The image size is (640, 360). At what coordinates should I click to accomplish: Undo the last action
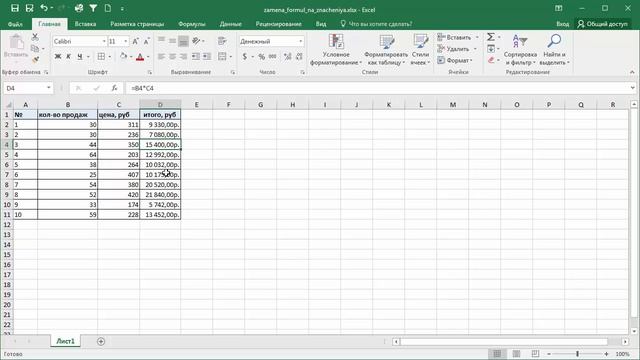(44, 8)
